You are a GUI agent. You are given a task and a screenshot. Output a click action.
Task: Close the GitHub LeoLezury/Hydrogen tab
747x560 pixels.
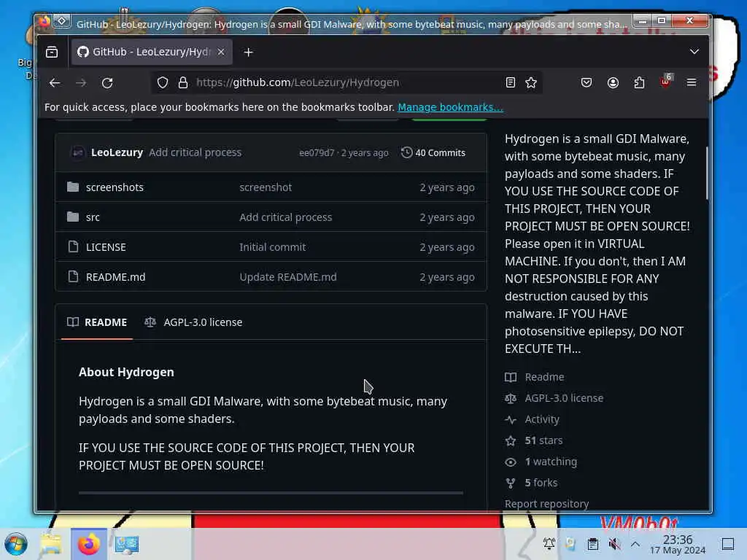tap(221, 52)
